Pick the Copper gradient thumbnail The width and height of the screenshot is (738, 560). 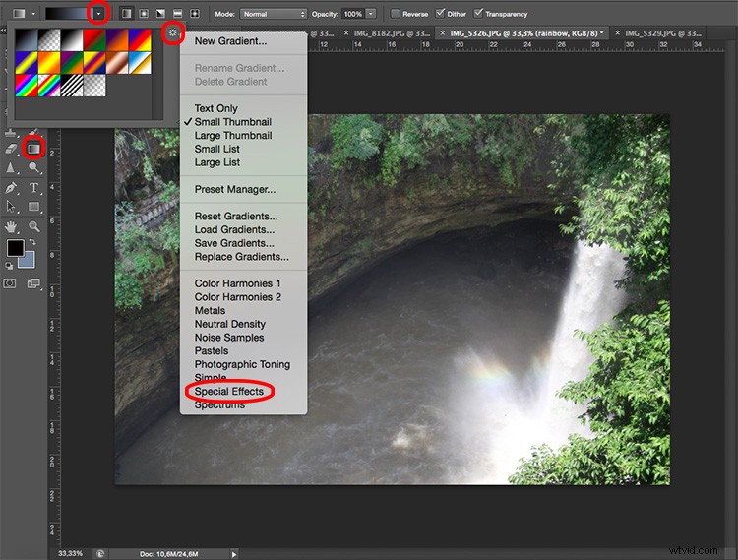pos(117,63)
